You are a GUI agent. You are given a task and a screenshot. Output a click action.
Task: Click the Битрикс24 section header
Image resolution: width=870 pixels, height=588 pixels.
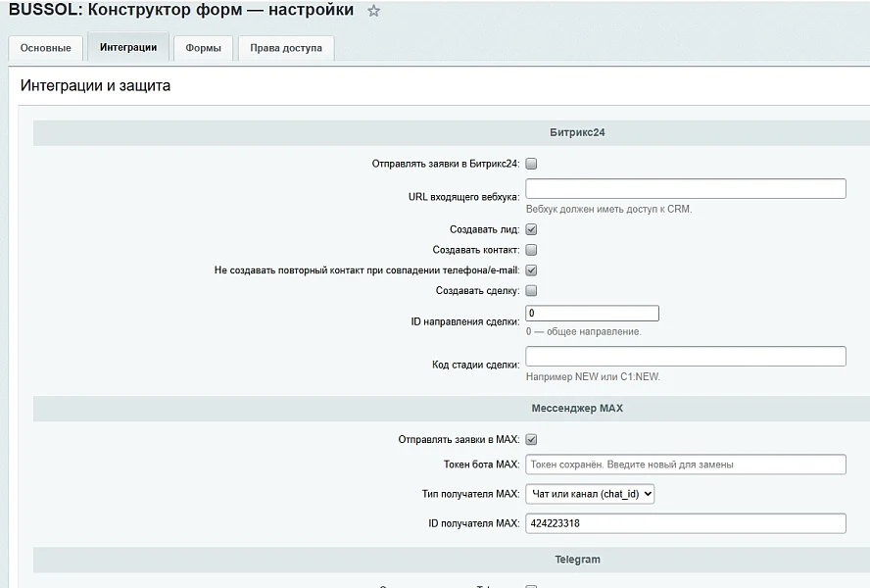[x=577, y=132]
